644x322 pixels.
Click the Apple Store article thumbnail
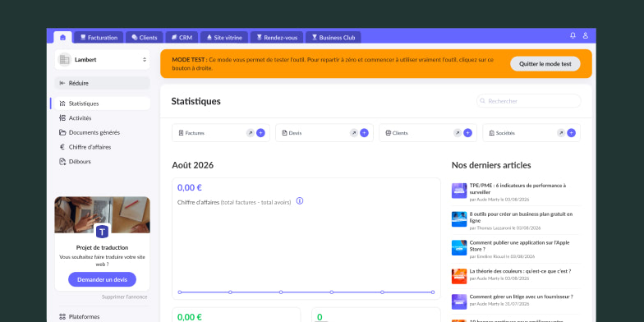click(x=459, y=248)
